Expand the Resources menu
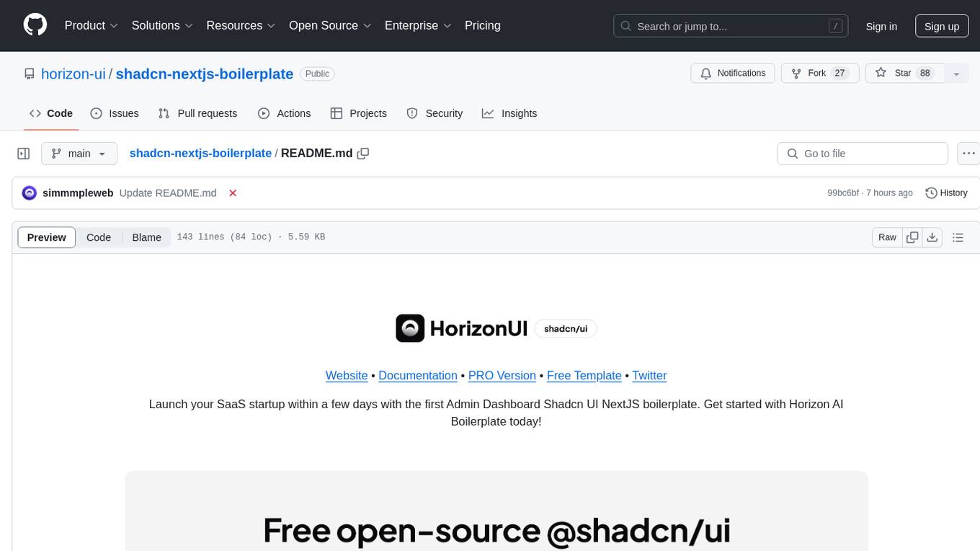Screen dimensions: 980x551 click(241, 25)
